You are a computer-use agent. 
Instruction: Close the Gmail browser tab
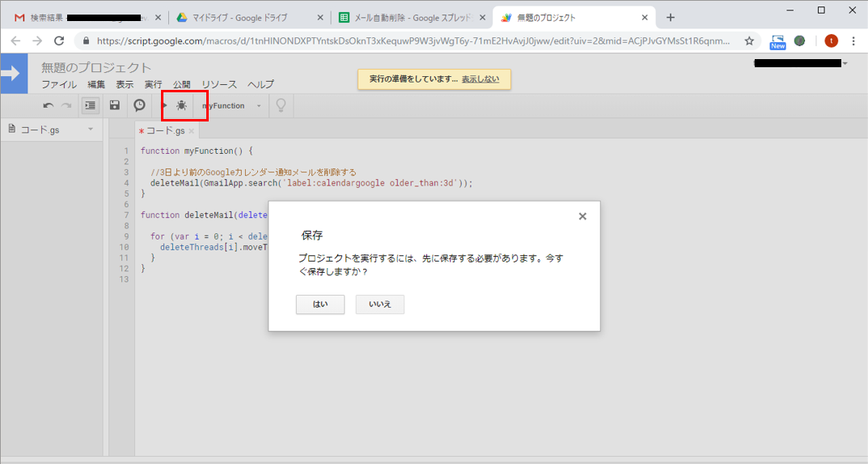point(158,18)
